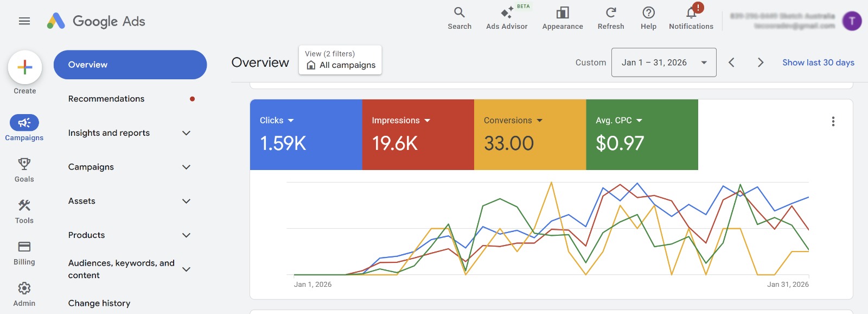Open the Tools section
The image size is (868, 314).
click(24, 205)
